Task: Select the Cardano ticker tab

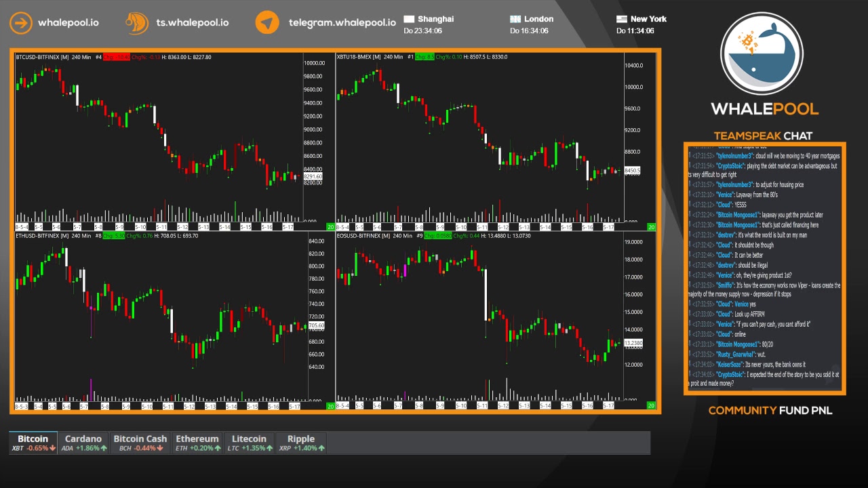Action: coord(83,443)
